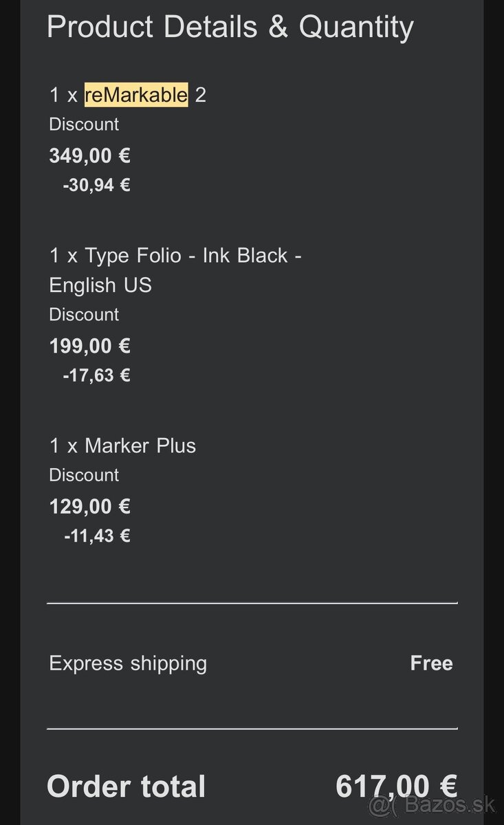504x825 pixels.
Task: Click the Product Details & Quantity heading
Action: [x=230, y=27]
